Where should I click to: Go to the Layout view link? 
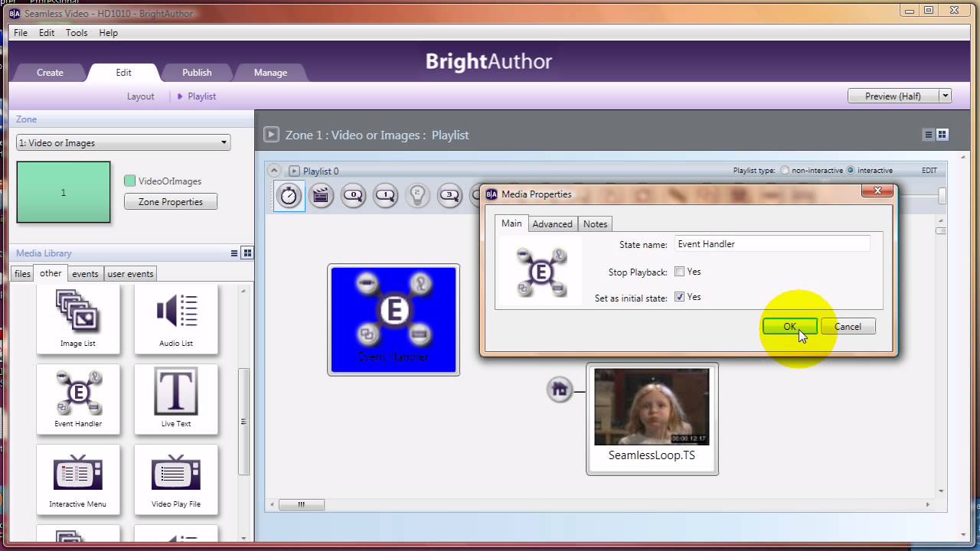(x=140, y=96)
